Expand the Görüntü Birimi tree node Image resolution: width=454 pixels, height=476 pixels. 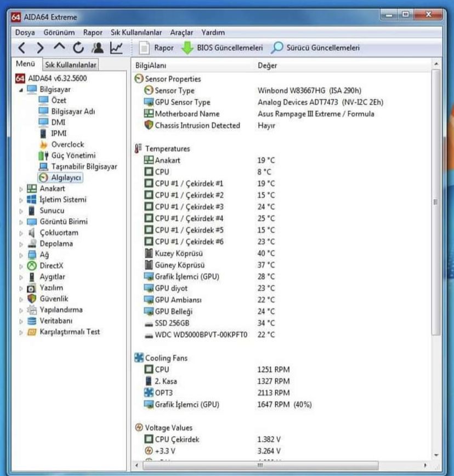[21, 222]
